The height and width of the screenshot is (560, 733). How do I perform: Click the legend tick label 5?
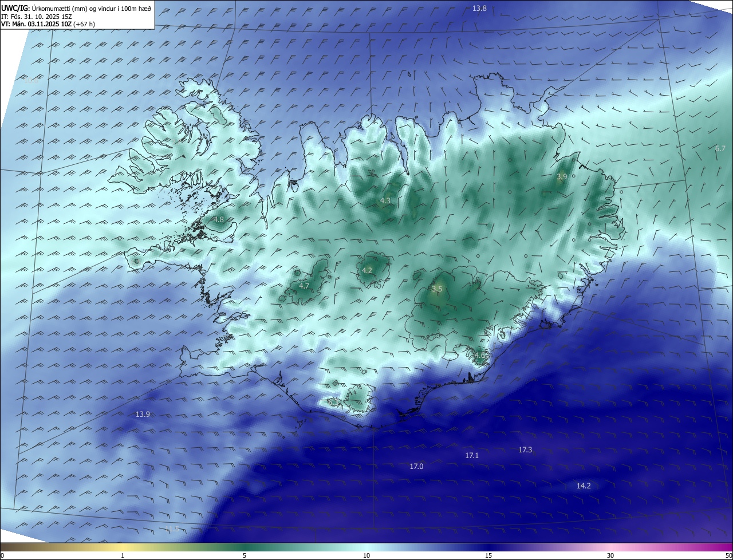(245, 555)
